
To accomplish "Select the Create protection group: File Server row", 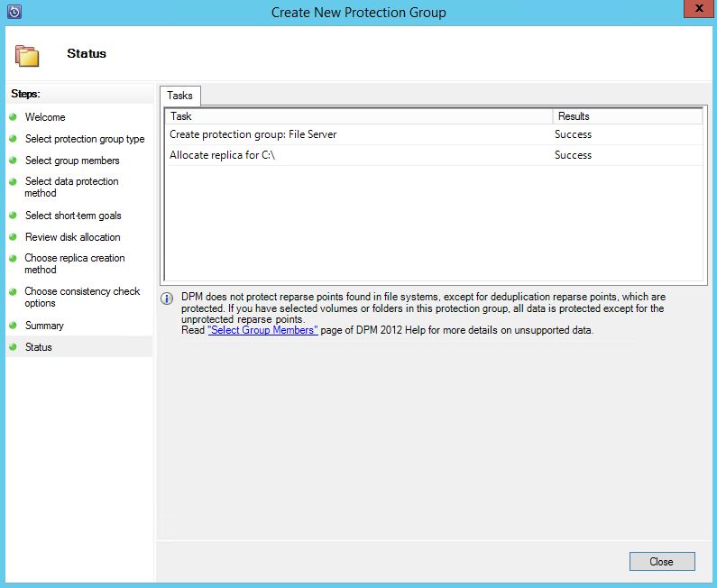I will point(434,134).
